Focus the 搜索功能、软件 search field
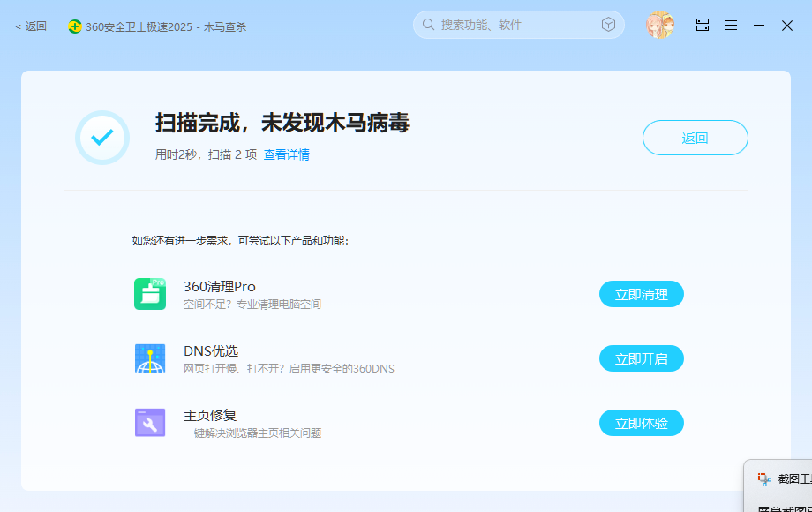 518,25
